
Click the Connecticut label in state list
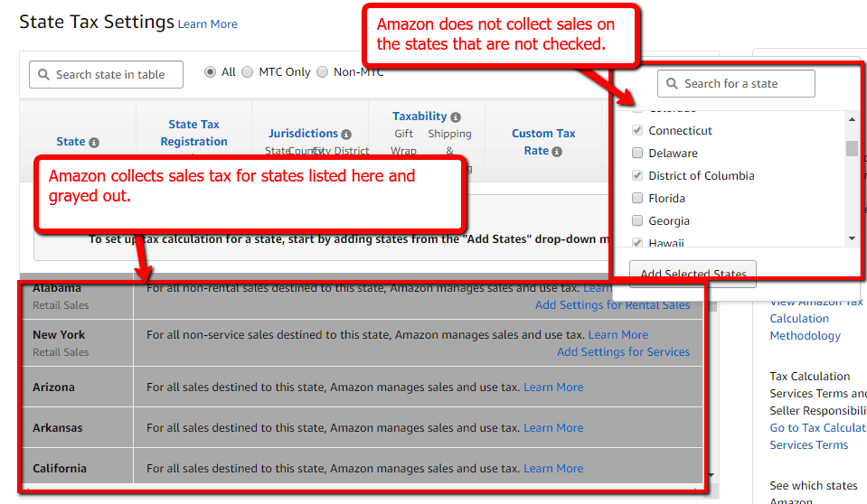click(680, 131)
